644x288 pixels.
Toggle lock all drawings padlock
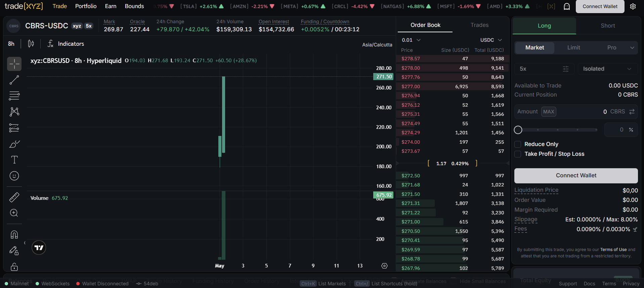click(14, 267)
